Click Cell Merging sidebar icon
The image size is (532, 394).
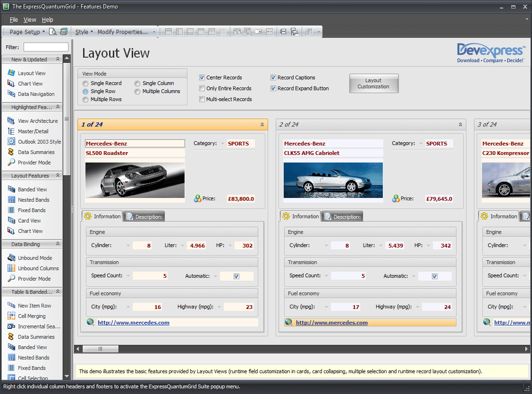(11, 316)
